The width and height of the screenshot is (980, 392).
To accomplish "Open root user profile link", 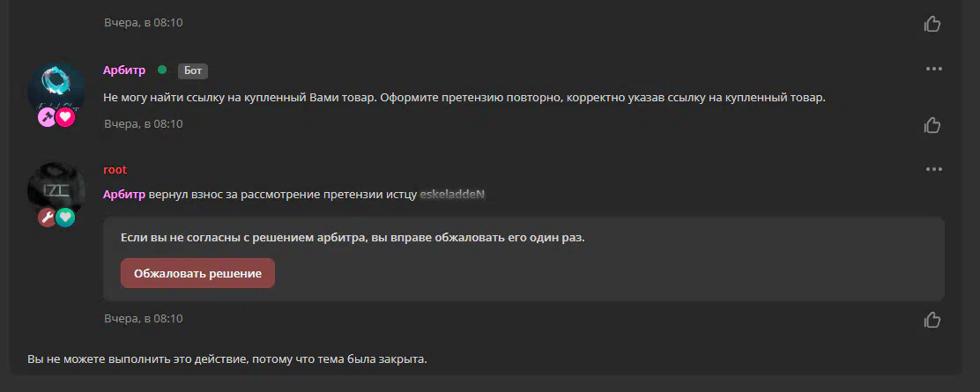I will (115, 169).
